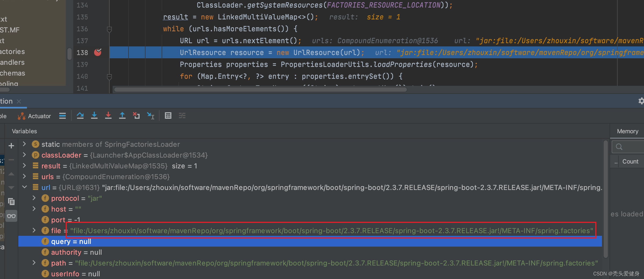Screen dimensions: 644x279
Task: Click the Step Into arrow icon
Action: tap(94, 116)
